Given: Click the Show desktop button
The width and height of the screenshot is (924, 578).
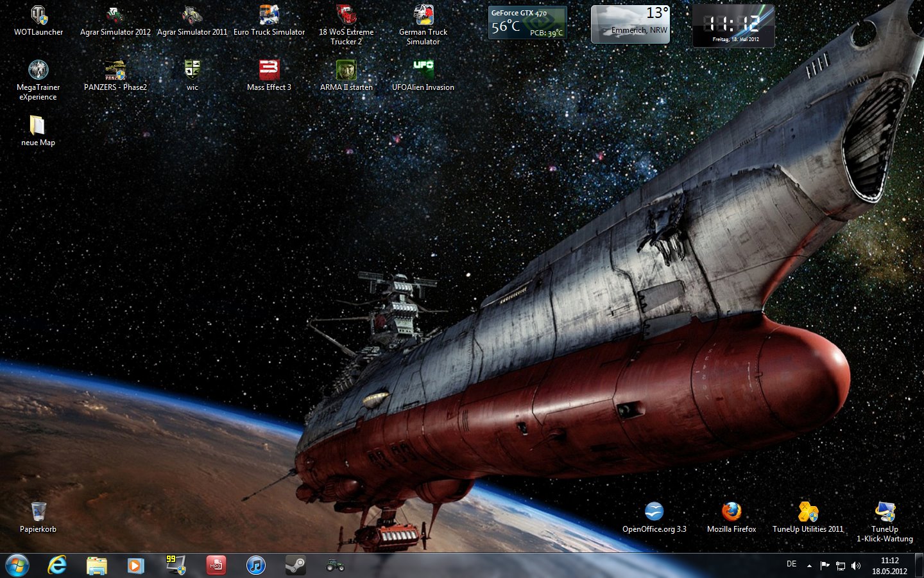Looking at the screenshot, I should (920, 566).
